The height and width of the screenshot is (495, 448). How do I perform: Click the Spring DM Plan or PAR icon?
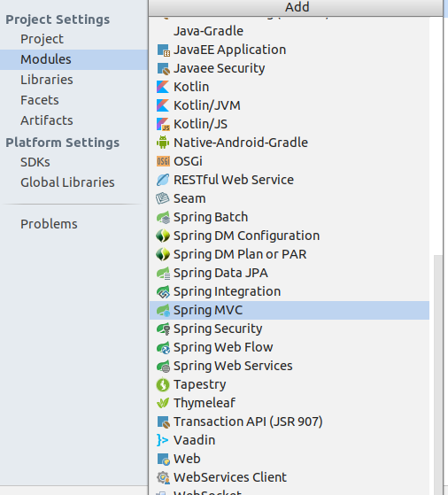coord(163,254)
